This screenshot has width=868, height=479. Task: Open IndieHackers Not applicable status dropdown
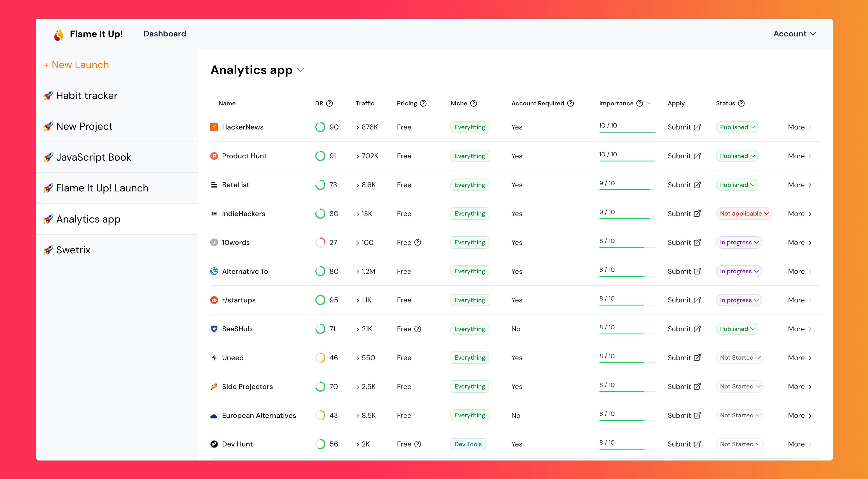744,214
